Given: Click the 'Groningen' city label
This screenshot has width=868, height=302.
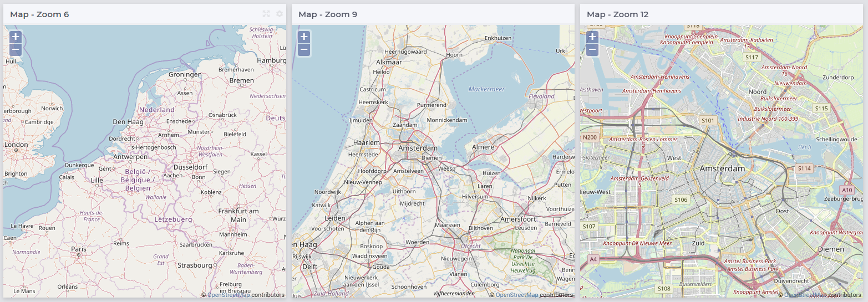Looking at the screenshot, I should pyautogui.click(x=185, y=74).
